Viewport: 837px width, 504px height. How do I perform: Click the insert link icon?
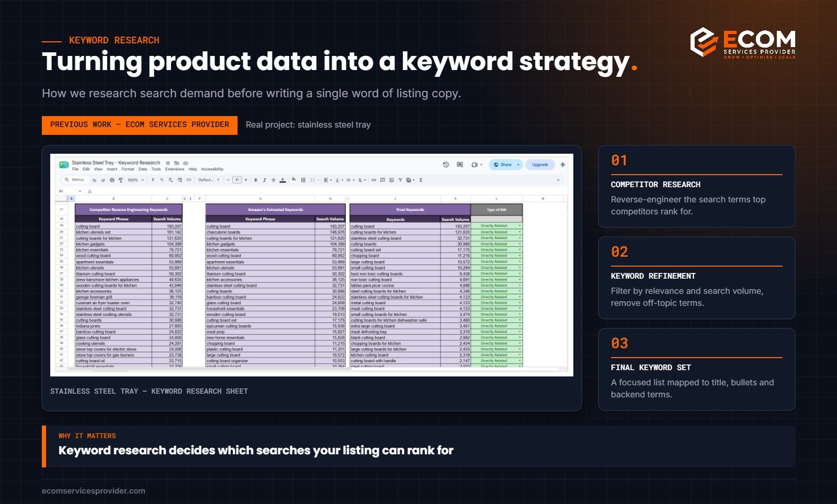[x=374, y=180]
